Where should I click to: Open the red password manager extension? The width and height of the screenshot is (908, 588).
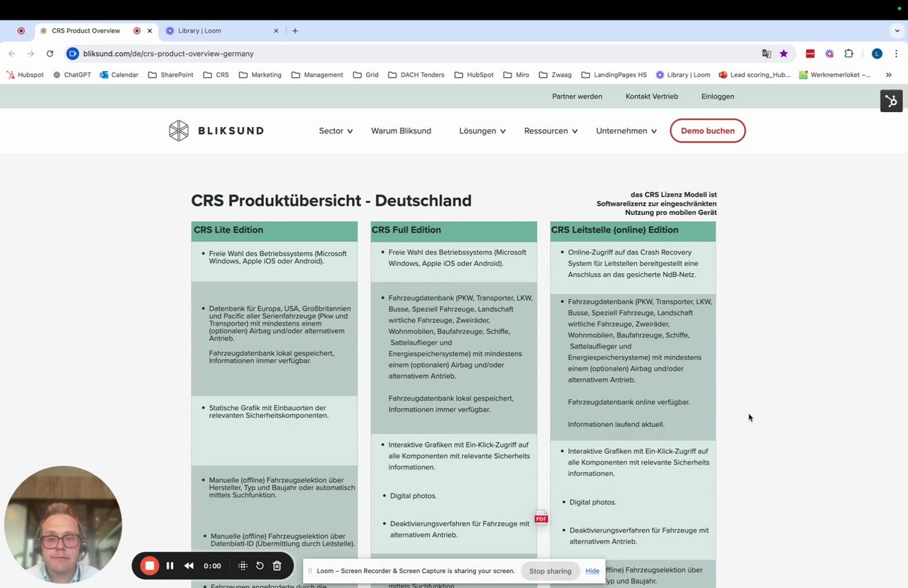[810, 53]
